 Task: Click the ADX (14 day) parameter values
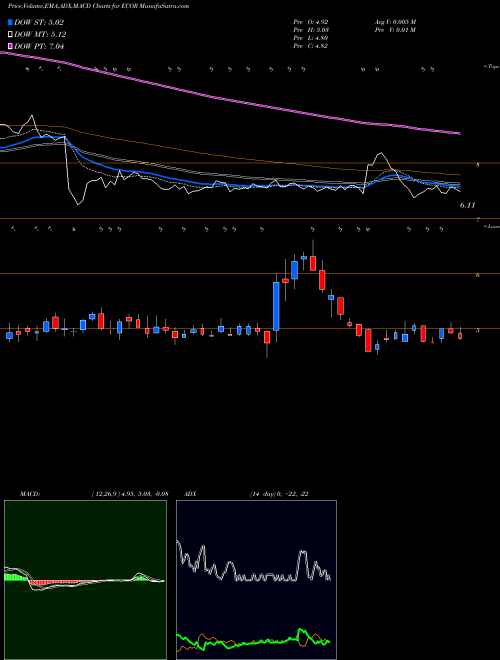[x=279, y=494]
